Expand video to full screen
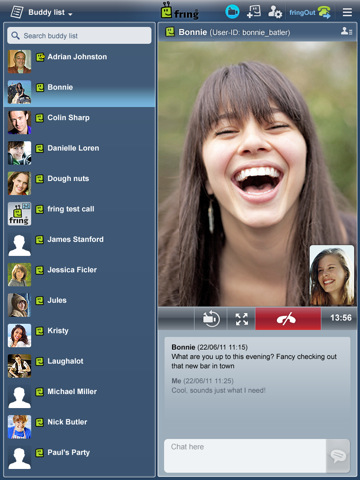This screenshot has width=360, height=480. 242,319
